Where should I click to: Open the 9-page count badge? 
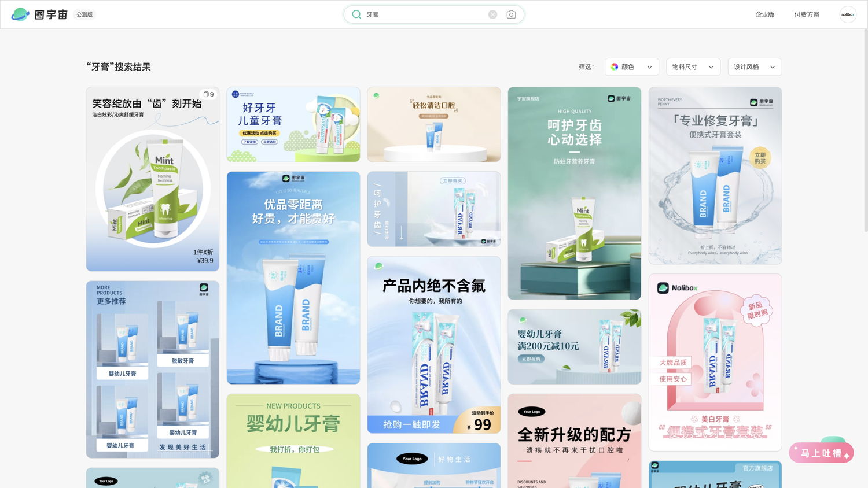208,94
